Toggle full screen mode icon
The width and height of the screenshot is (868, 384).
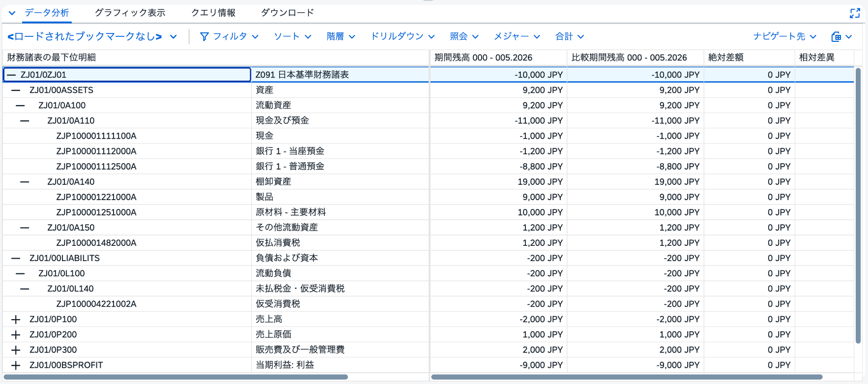(x=855, y=13)
